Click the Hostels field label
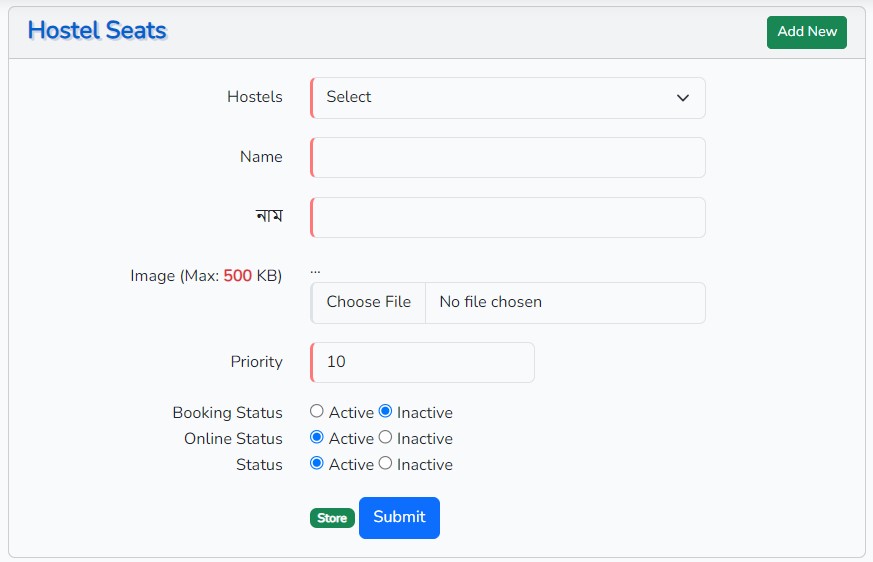873x562 pixels. (255, 97)
